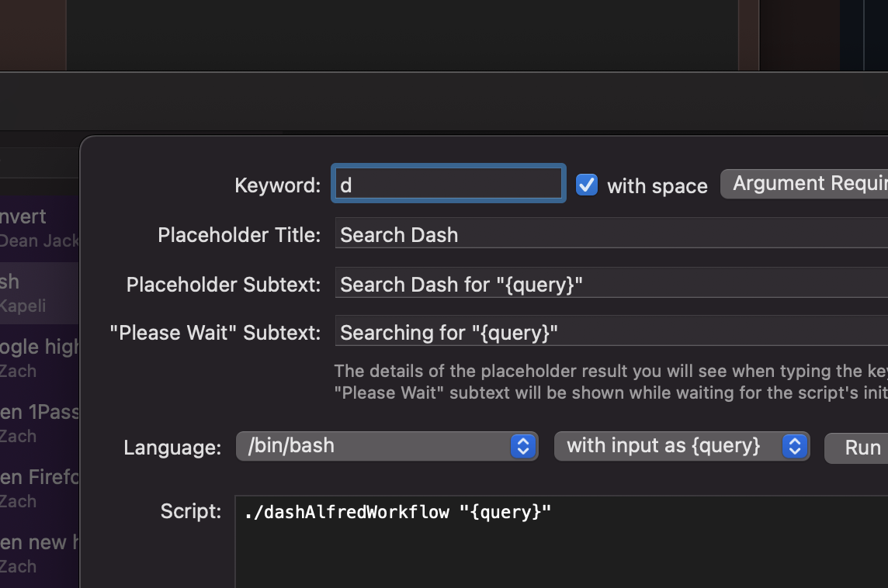Select the Open 1Password workflow in sidebar

coord(39,424)
